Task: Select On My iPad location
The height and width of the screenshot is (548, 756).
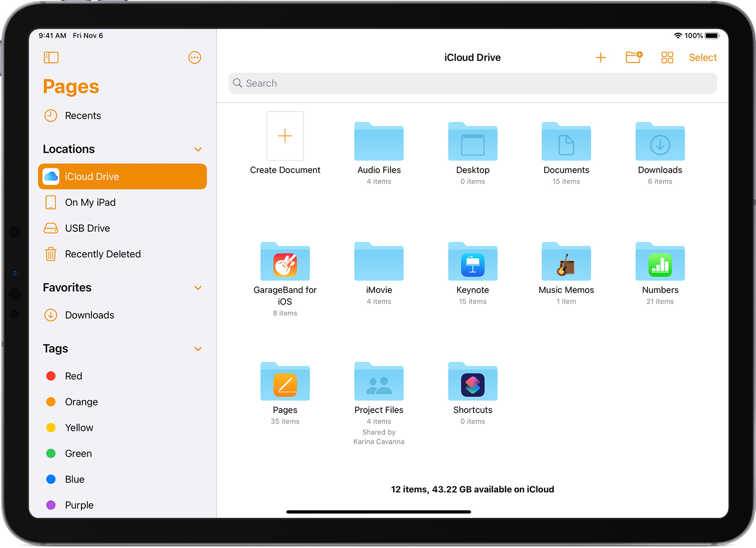Action: coord(123,202)
